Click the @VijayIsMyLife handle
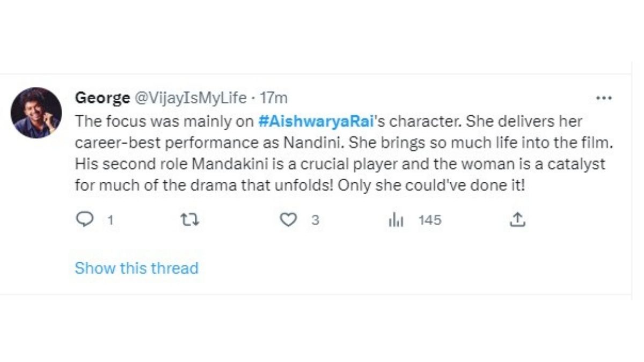 pyautogui.click(x=191, y=98)
